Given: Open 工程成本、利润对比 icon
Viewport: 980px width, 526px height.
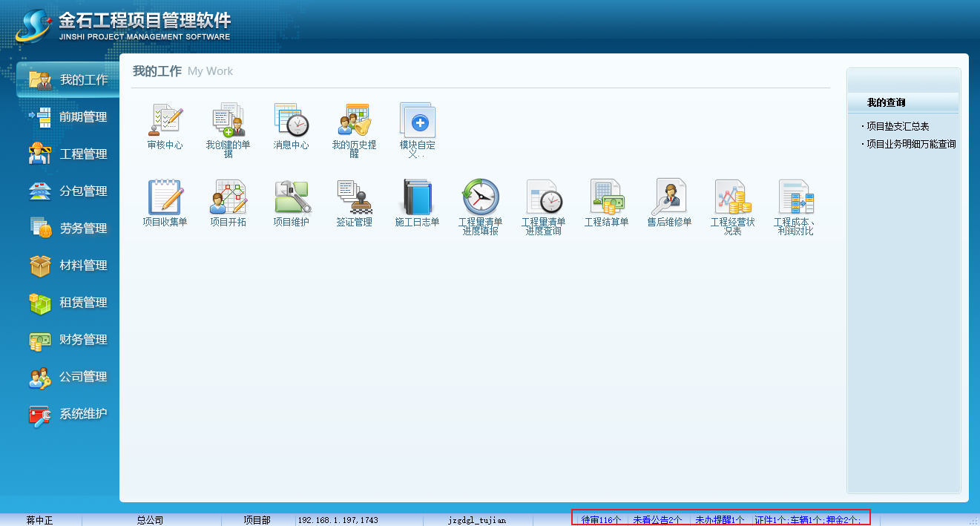Looking at the screenshot, I should point(795,197).
